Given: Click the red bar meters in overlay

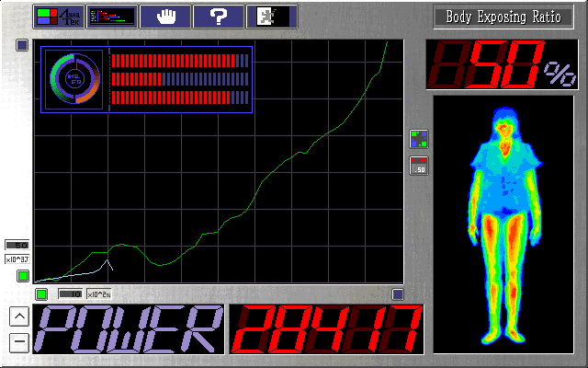Looking at the screenshot, I should 180,79.
